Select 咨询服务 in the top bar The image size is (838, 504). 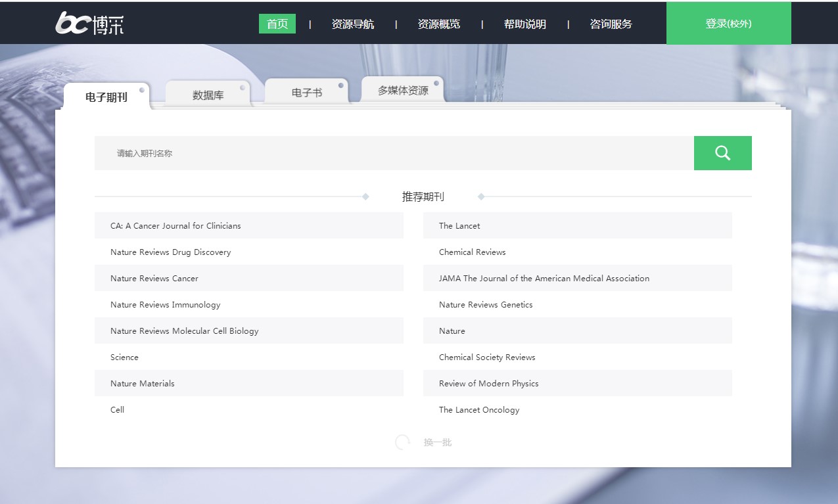pyautogui.click(x=611, y=24)
